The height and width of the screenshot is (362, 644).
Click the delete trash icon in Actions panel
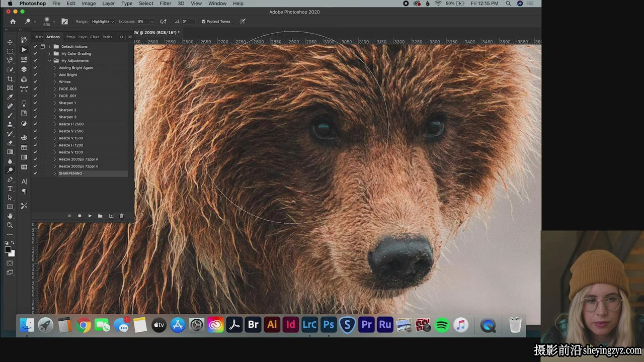tap(121, 216)
